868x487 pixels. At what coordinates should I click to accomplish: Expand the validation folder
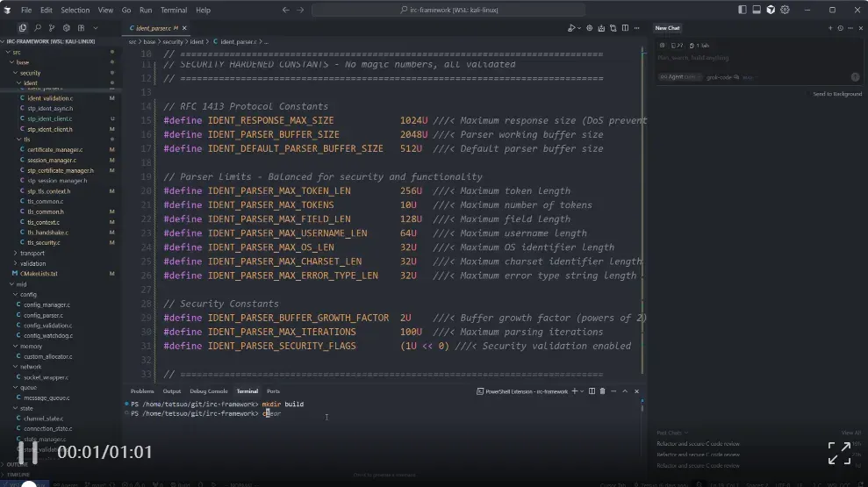click(x=32, y=263)
